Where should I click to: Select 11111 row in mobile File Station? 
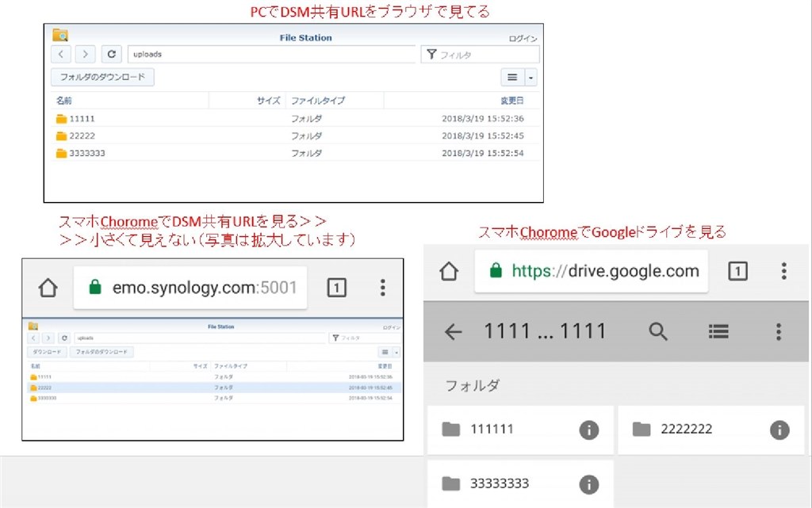(x=214, y=377)
